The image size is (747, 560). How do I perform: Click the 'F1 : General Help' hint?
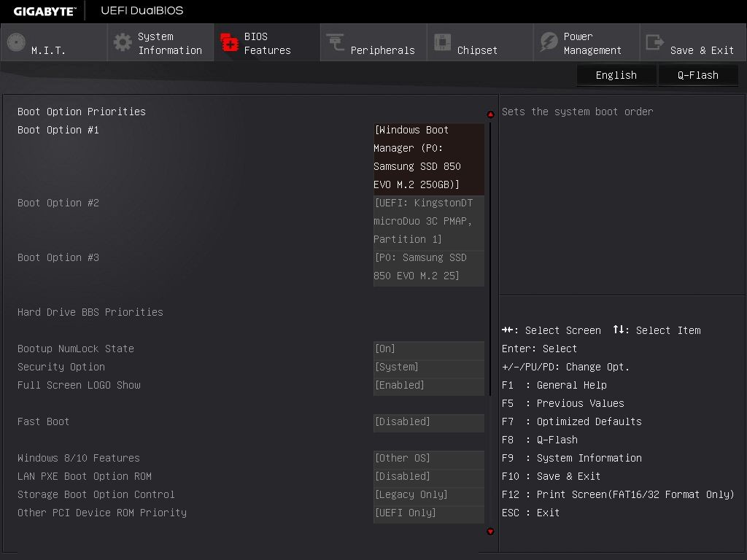coord(554,385)
